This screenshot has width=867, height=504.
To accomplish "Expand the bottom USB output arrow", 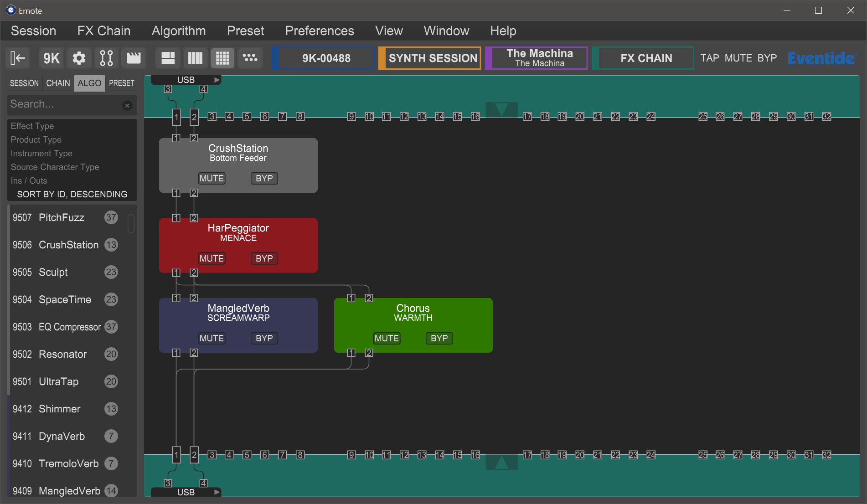I will pos(217,492).
